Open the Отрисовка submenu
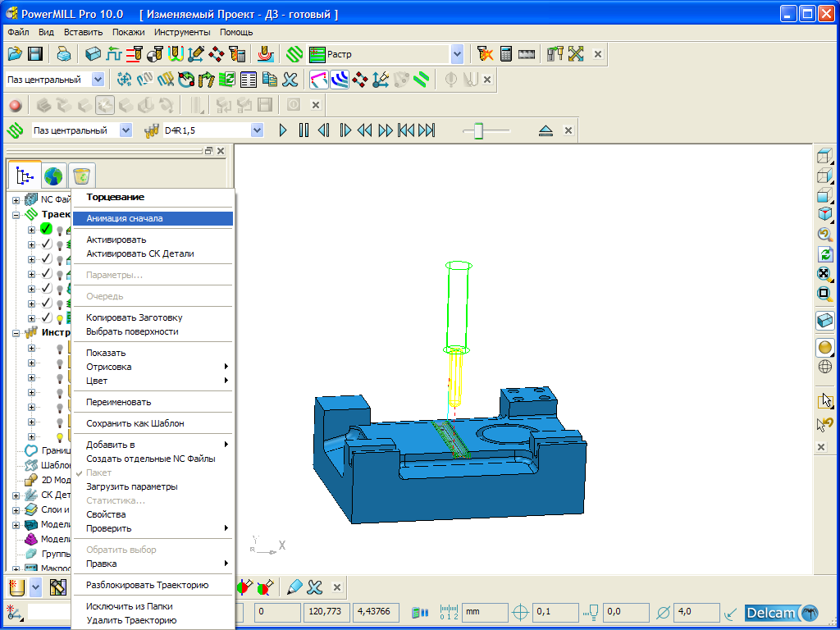 [153, 367]
